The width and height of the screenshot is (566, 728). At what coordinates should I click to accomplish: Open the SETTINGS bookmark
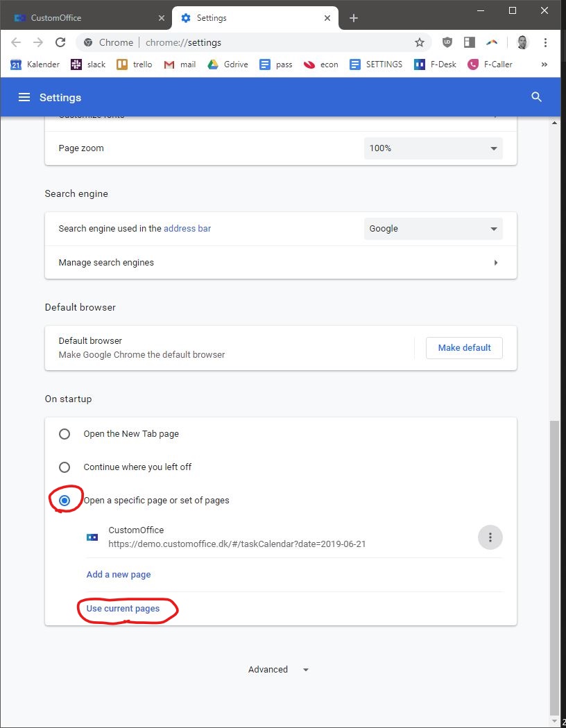pos(376,64)
